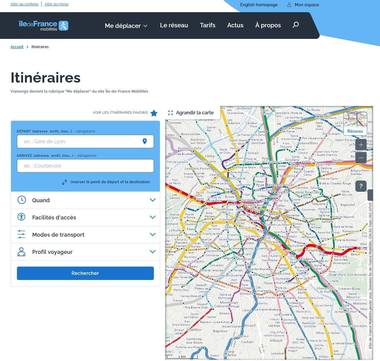
Task: Click the Profil voyageur label
Action: click(52, 252)
